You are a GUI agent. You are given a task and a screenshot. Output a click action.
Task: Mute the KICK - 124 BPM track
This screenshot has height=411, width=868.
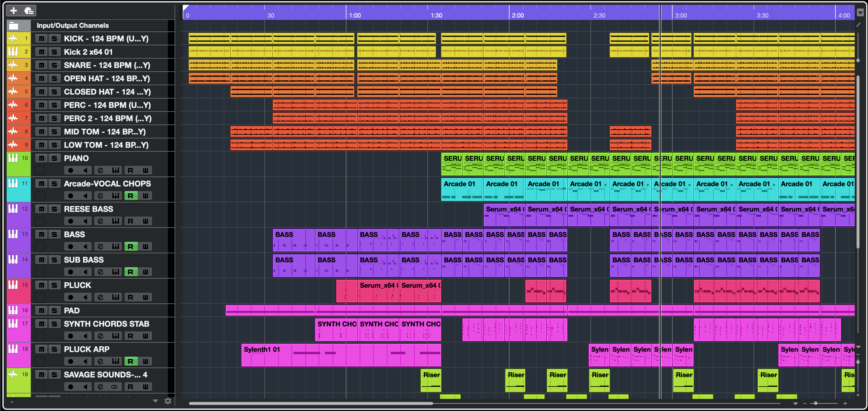pos(41,38)
